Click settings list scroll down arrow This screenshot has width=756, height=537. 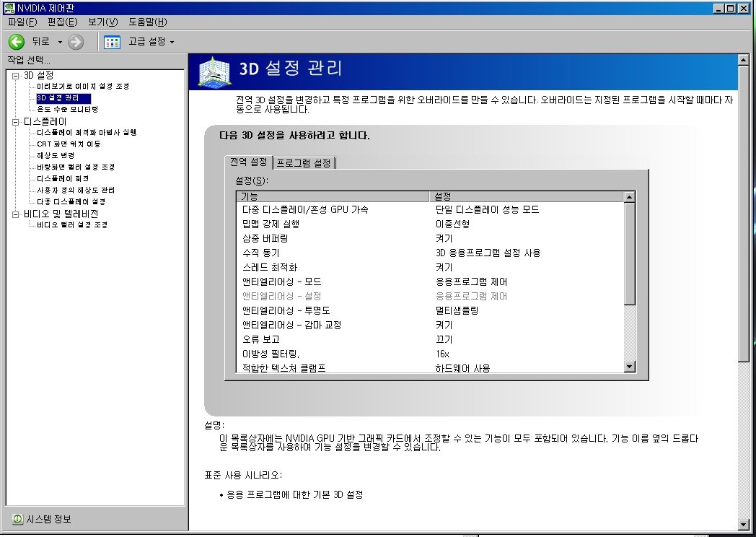pos(629,367)
